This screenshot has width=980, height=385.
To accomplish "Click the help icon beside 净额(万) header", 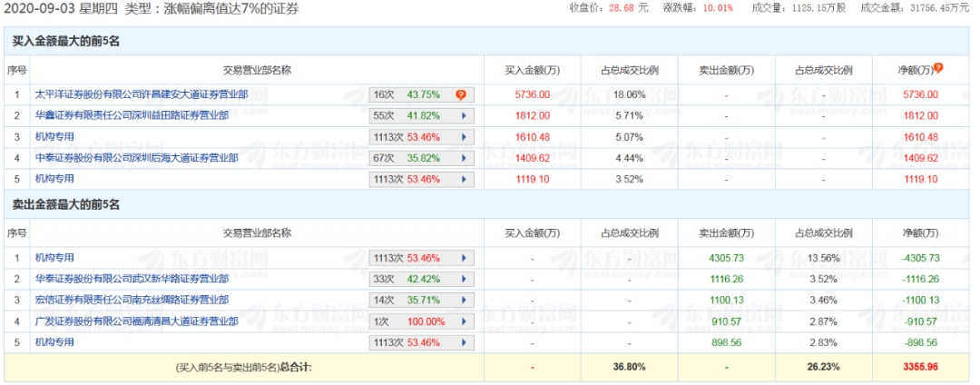I will [x=938, y=67].
